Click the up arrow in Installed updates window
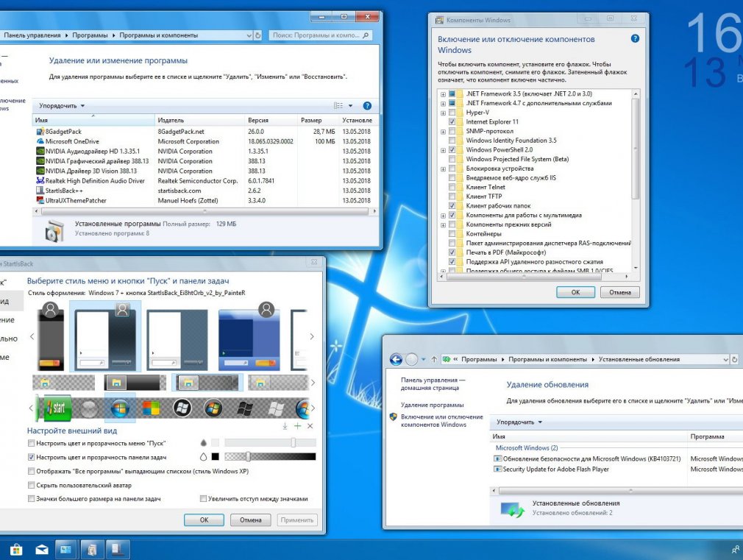The height and width of the screenshot is (560, 743). [x=434, y=359]
